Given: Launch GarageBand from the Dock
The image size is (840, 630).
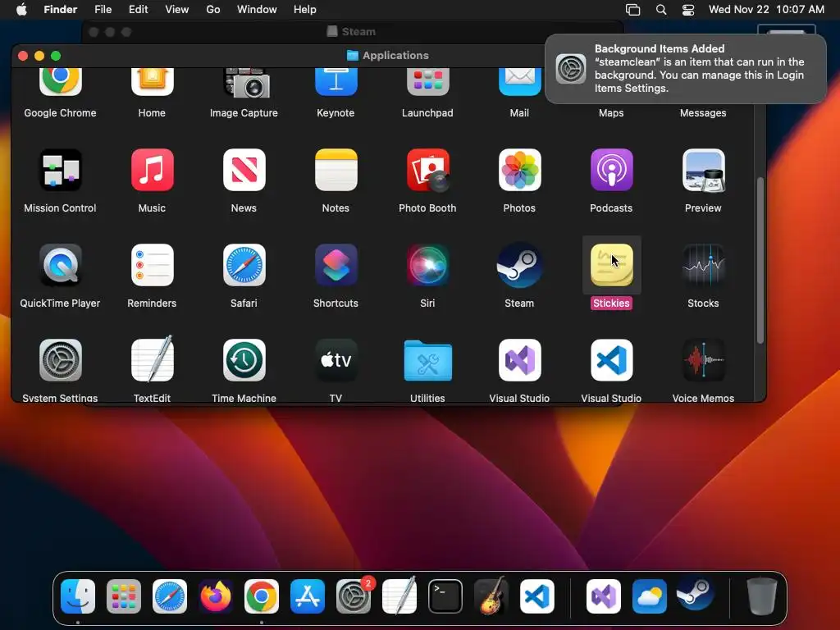Looking at the screenshot, I should click(x=491, y=596).
